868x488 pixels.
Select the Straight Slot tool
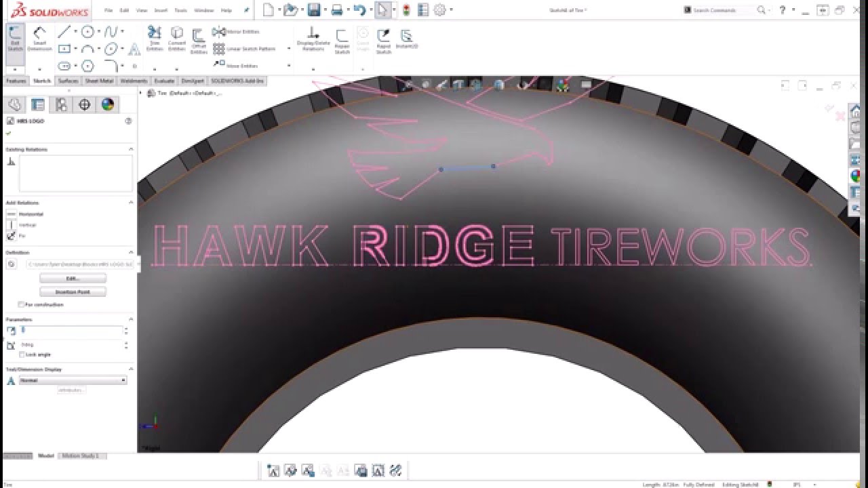[x=64, y=66]
